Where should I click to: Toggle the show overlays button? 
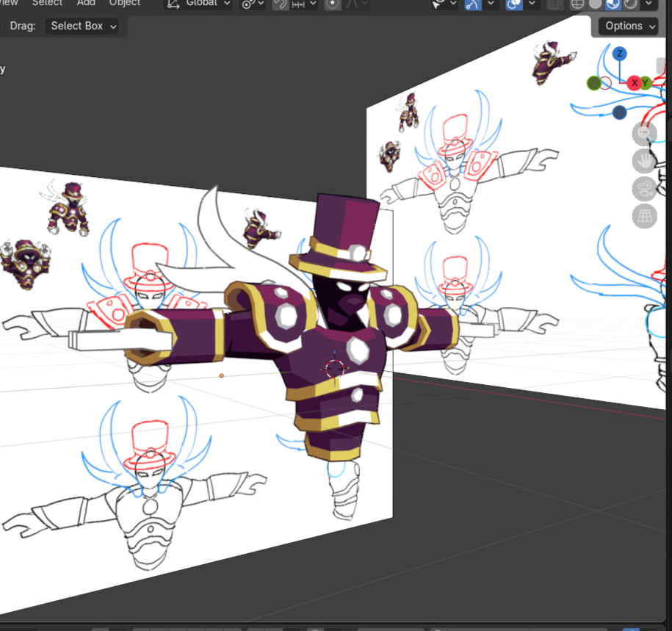point(514,3)
